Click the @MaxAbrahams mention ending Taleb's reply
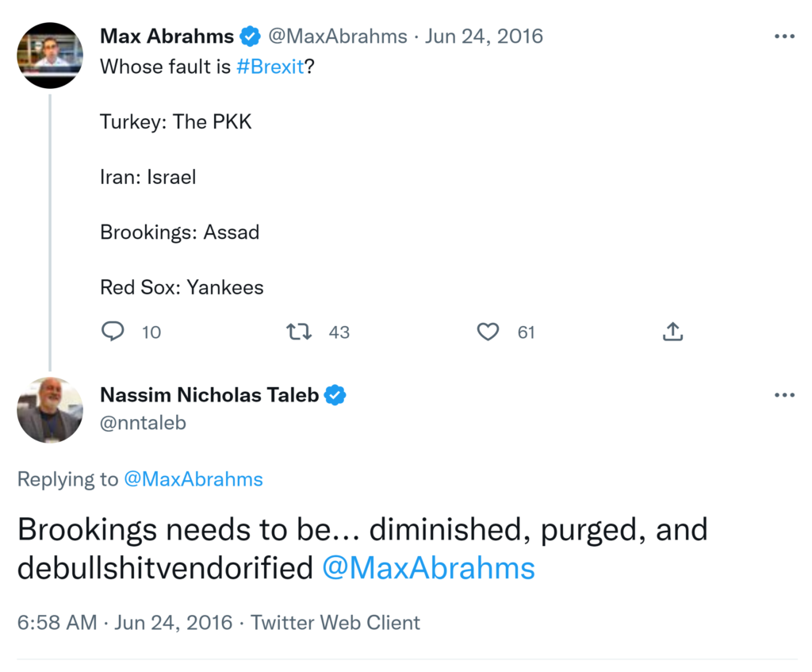Screen dimensions: 812x672 pos(428,568)
